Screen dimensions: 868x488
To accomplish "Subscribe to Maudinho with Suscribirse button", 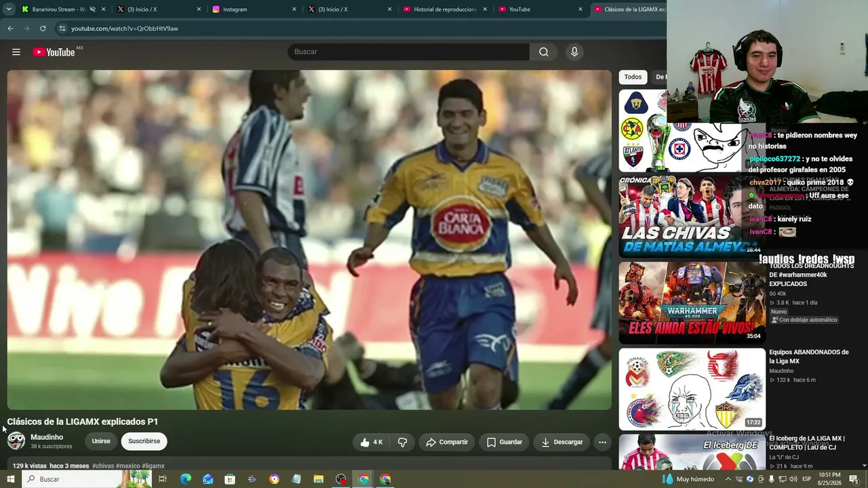I will 144,441.
